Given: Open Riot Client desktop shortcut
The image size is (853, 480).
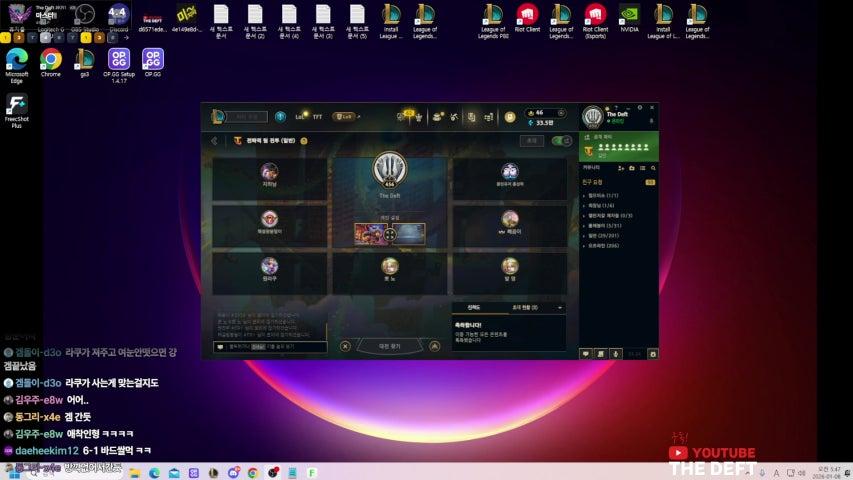Looking at the screenshot, I should click(x=526, y=17).
